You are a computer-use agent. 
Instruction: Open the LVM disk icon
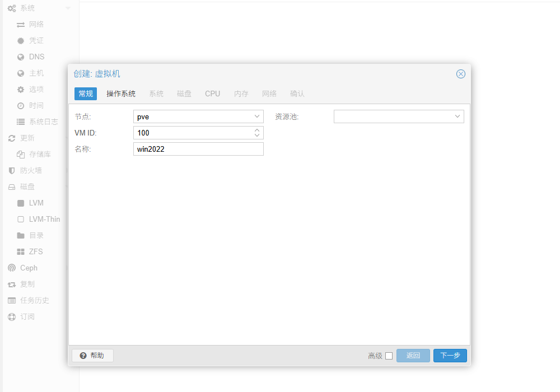pos(21,203)
